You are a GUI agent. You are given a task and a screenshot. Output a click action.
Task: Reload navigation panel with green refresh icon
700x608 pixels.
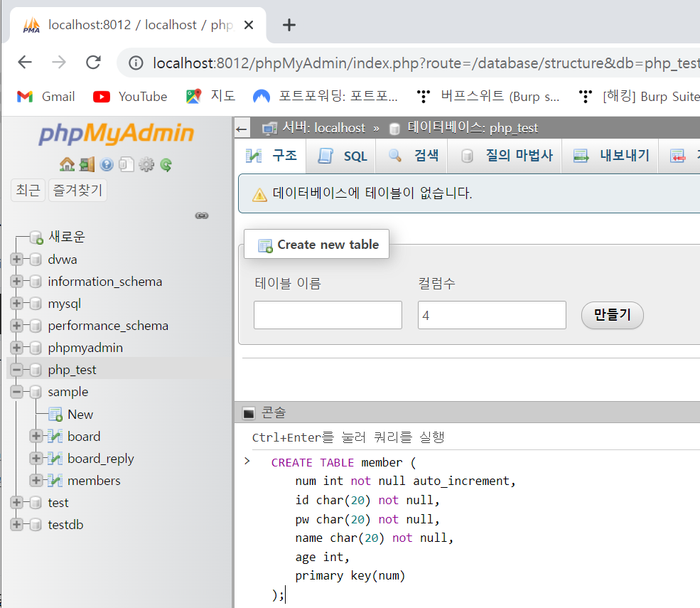point(166,165)
